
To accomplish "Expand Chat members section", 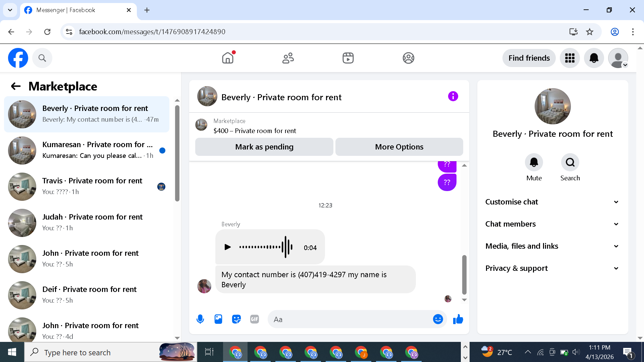I will 552,224.
